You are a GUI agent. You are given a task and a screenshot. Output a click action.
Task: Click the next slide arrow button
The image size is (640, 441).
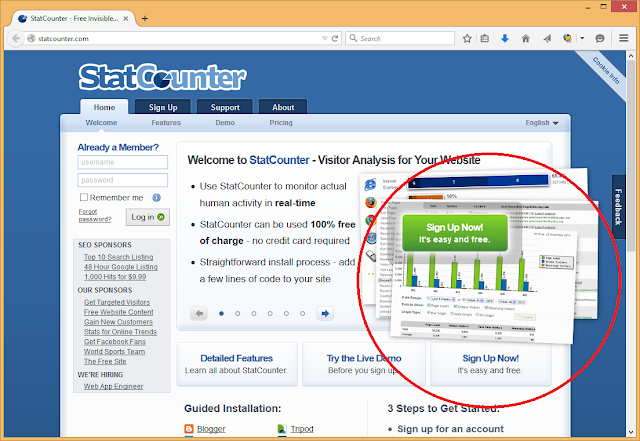coord(325,313)
